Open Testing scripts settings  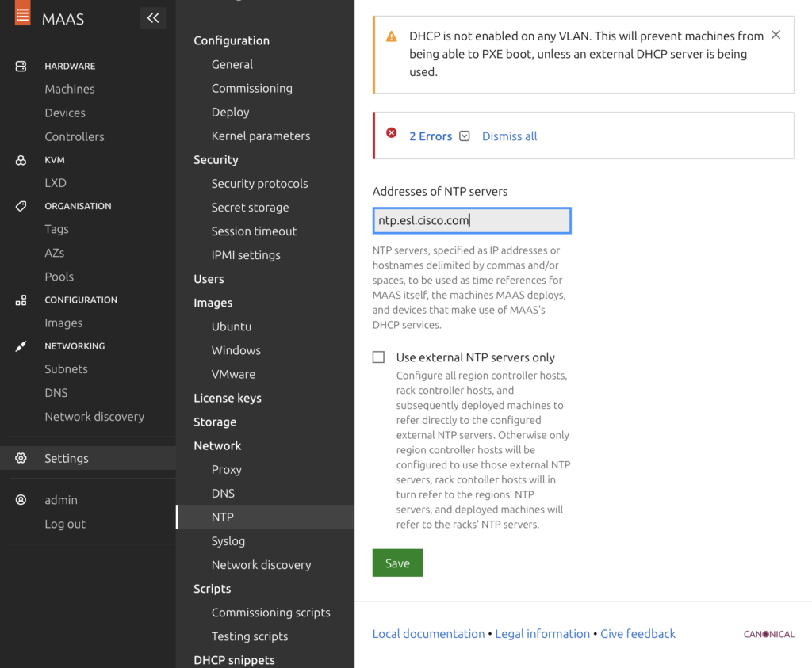click(x=250, y=636)
